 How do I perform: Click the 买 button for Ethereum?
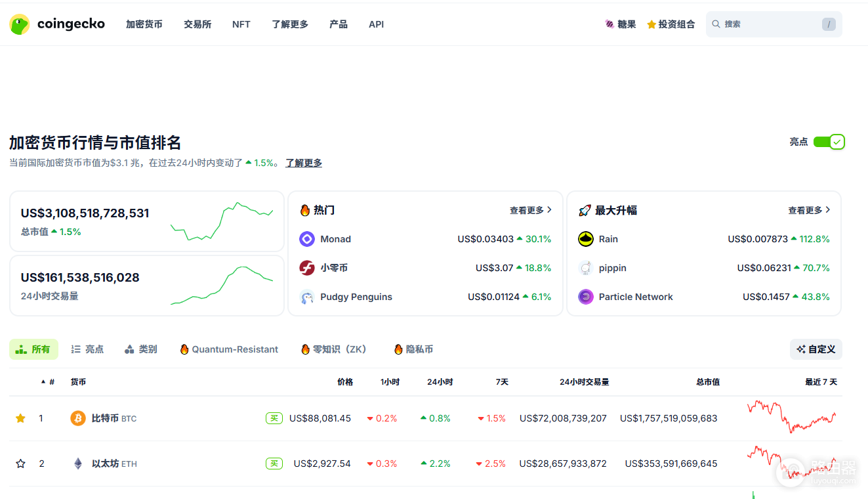pos(274,464)
